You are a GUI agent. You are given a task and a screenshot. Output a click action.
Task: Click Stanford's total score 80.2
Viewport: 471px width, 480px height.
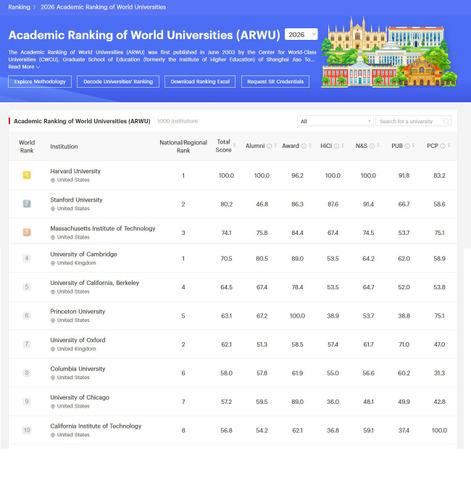coord(226,204)
